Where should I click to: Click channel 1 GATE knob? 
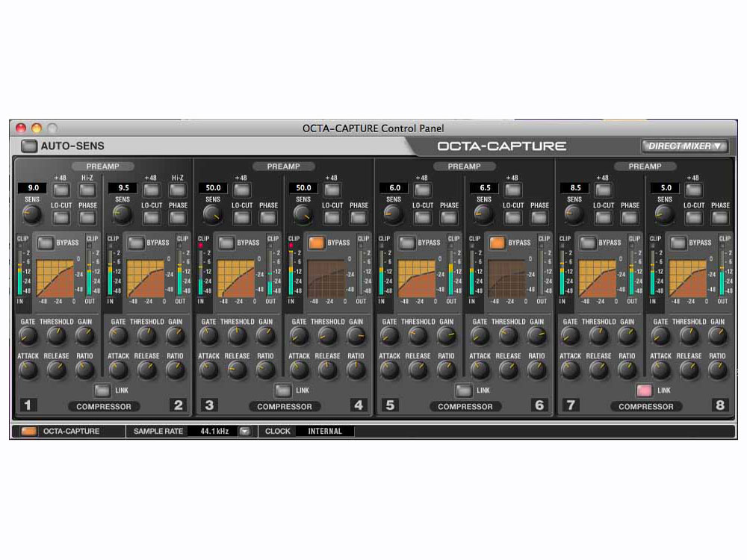coord(28,336)
